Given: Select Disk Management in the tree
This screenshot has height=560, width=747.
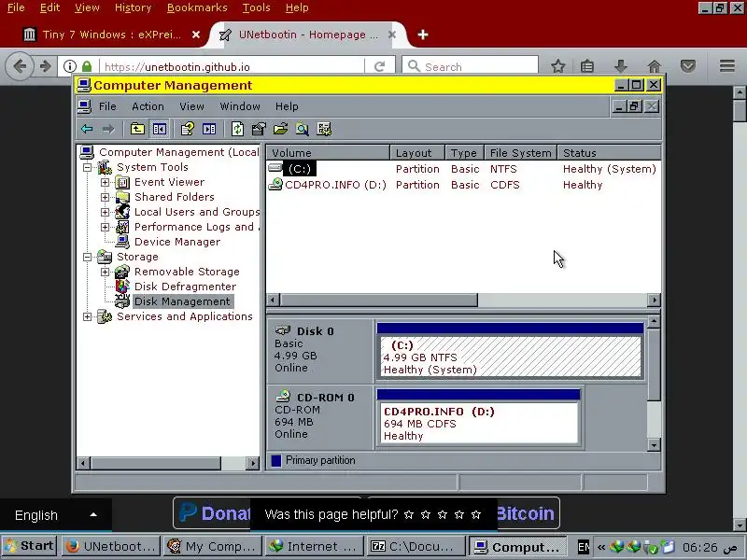Looking at the screenshot, I should pos(182,301).
